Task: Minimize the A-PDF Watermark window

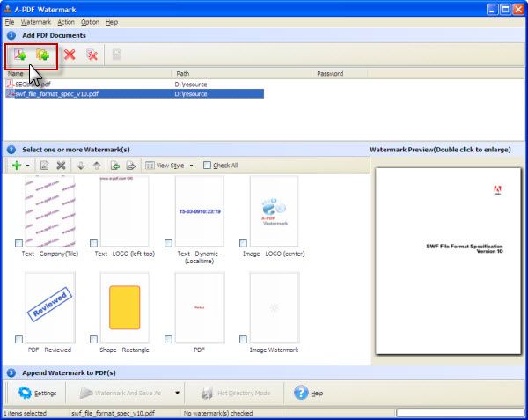Action: click(x=492, y=9)
